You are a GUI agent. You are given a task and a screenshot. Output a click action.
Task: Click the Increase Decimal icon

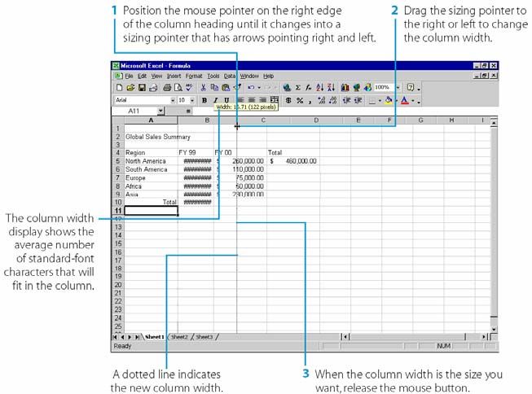pos(322,100)
